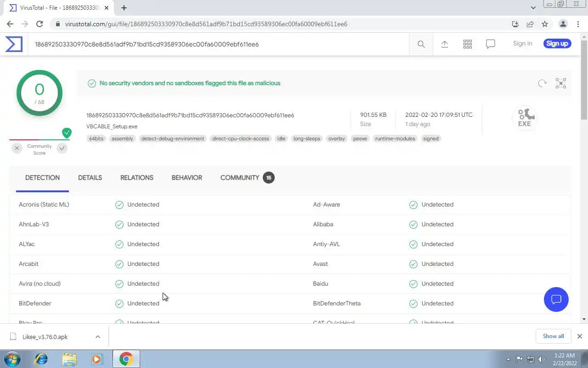Click the peexe tag
This screenshot has width=588, height=368.
360,138
